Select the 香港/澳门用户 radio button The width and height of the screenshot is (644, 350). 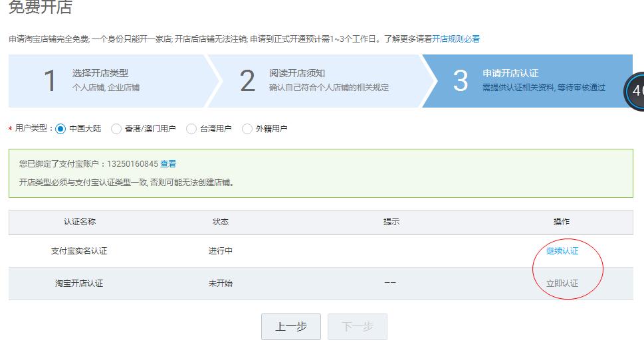116,129
